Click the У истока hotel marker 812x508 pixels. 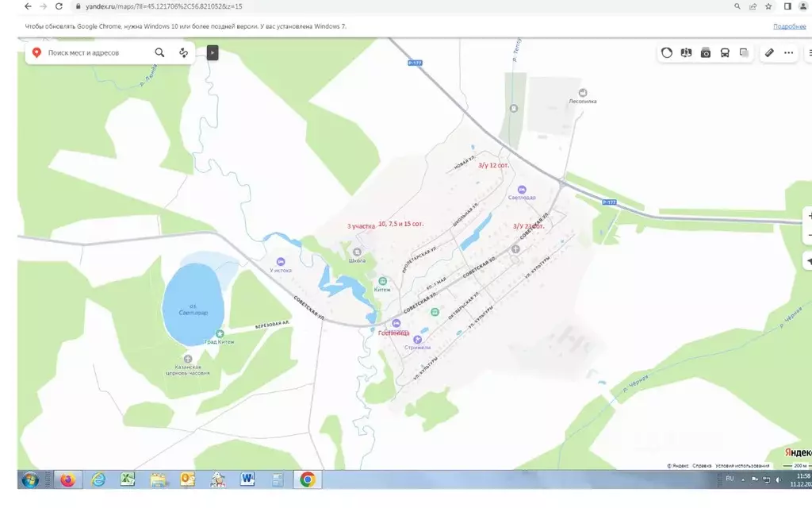[280, 262]
